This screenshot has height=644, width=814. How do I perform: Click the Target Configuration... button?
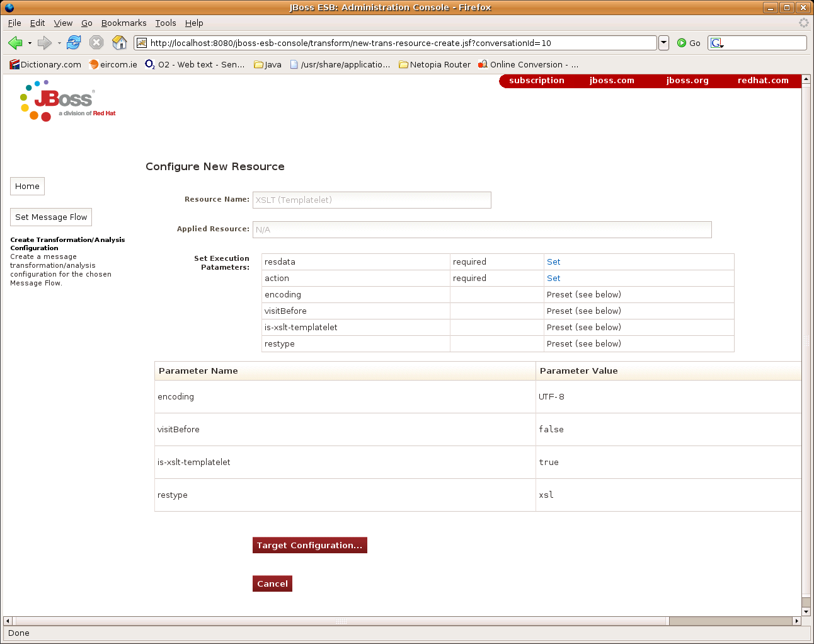[309, 545]
